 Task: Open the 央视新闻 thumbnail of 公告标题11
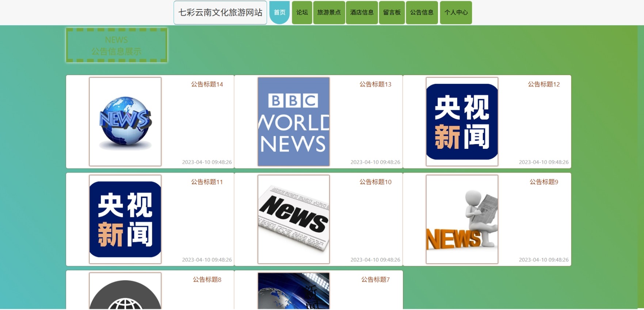click(125, 219)
